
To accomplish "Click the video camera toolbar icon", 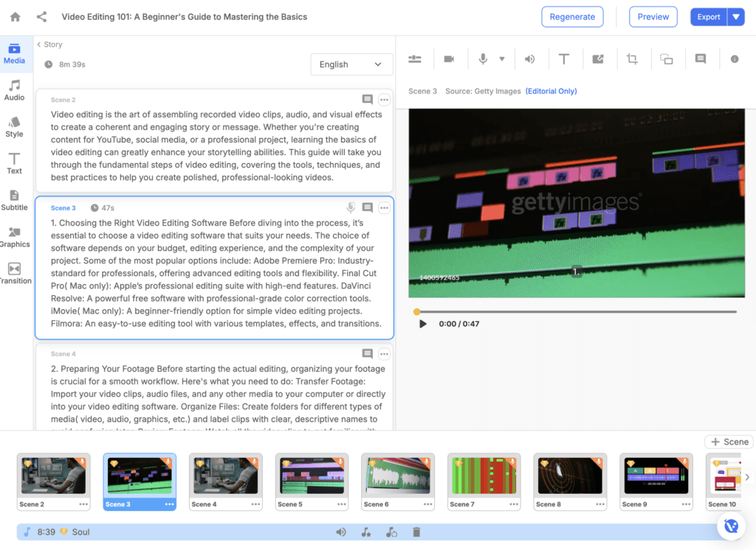I will tap(449, 59).
